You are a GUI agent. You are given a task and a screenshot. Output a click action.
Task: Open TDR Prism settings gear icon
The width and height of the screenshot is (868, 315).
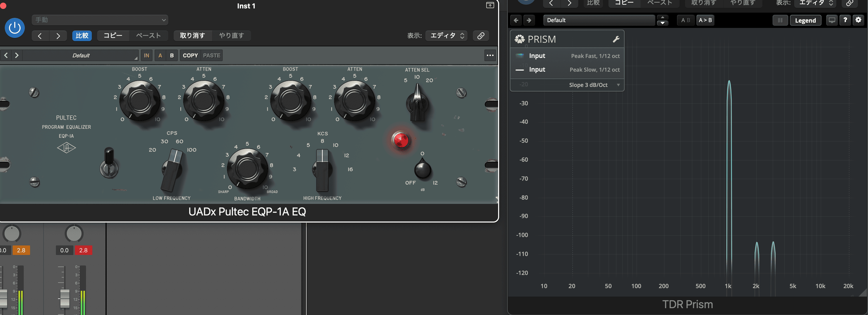point(858,20)
